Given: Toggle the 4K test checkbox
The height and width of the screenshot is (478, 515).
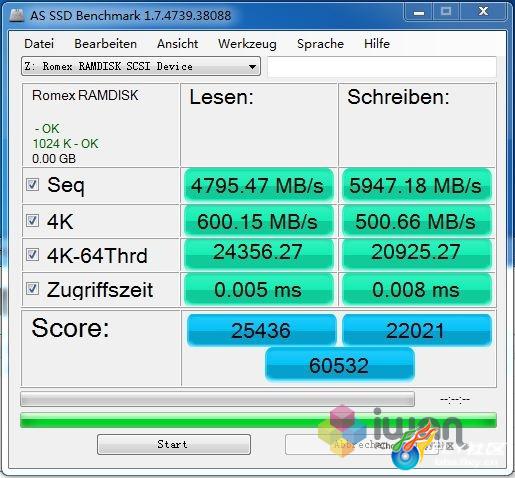Looking at the screenshot, I should [x=32, y=221].
